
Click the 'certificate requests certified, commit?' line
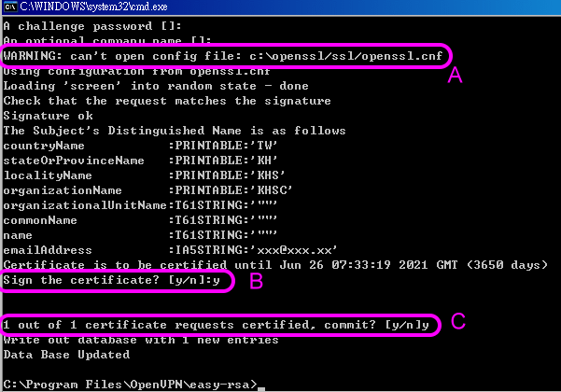click(x=217, y=325)
